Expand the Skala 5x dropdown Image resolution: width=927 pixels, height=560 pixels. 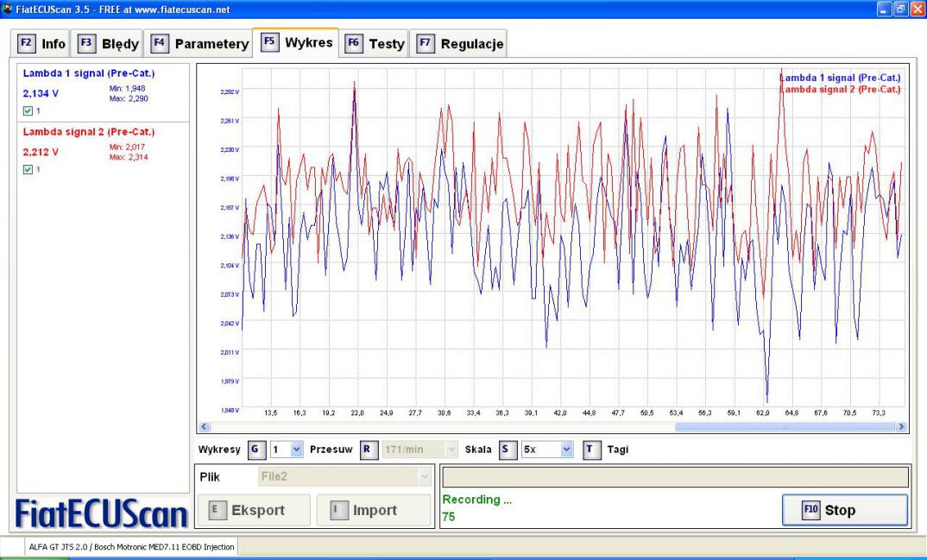click(567, 450)
